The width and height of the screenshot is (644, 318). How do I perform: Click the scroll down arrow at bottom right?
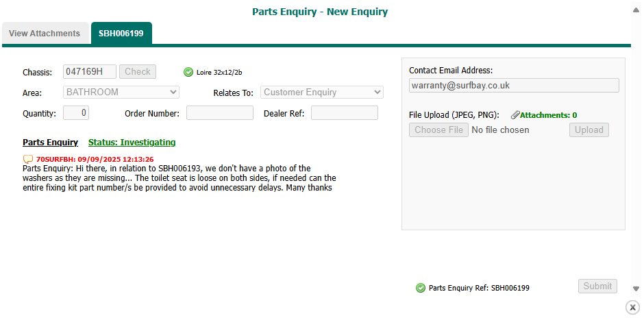[636, 289]
